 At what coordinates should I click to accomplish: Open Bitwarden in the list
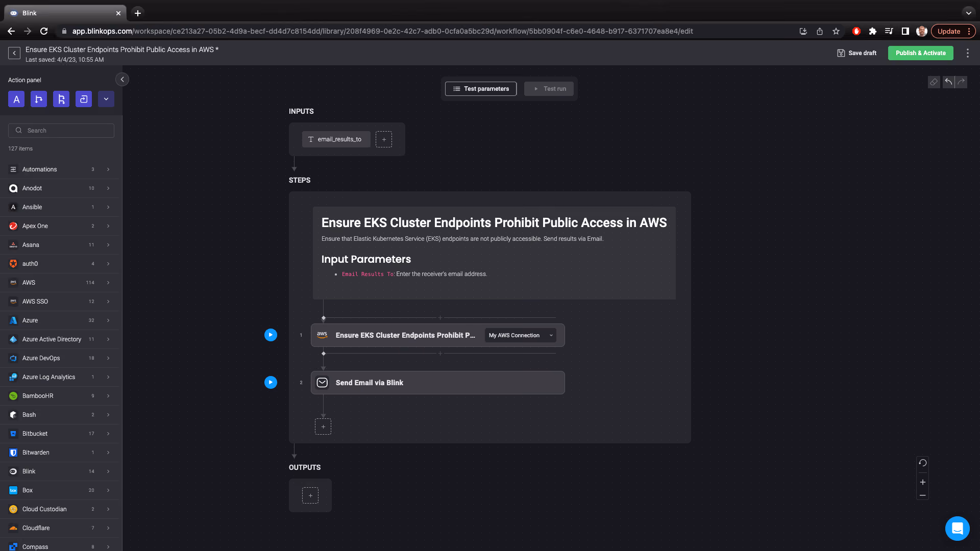pos(59,453)
